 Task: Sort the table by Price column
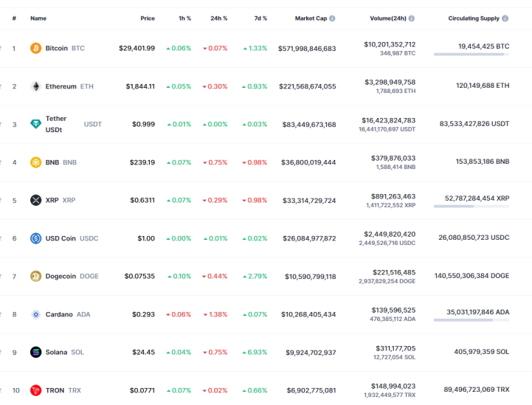(148, 18)
